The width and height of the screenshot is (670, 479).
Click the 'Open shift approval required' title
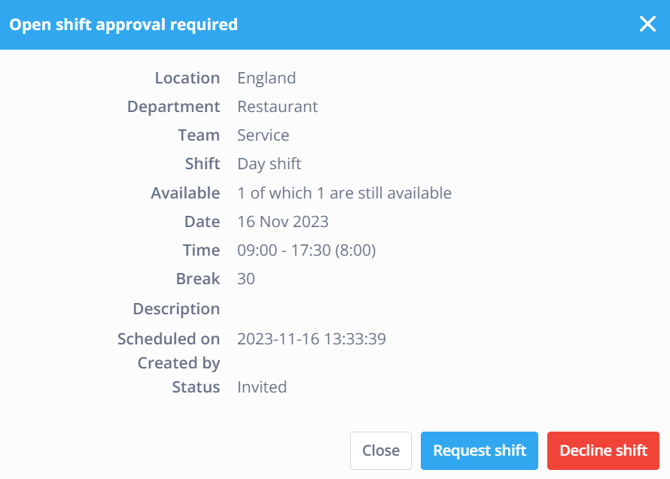pos(124,24)
